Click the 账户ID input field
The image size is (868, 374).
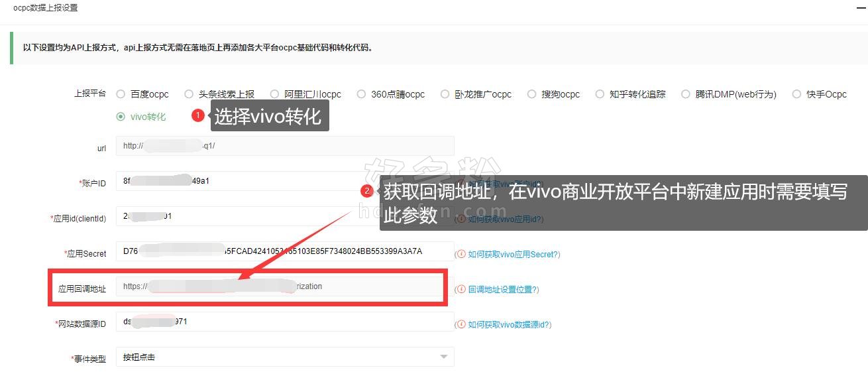pos(285,181)
